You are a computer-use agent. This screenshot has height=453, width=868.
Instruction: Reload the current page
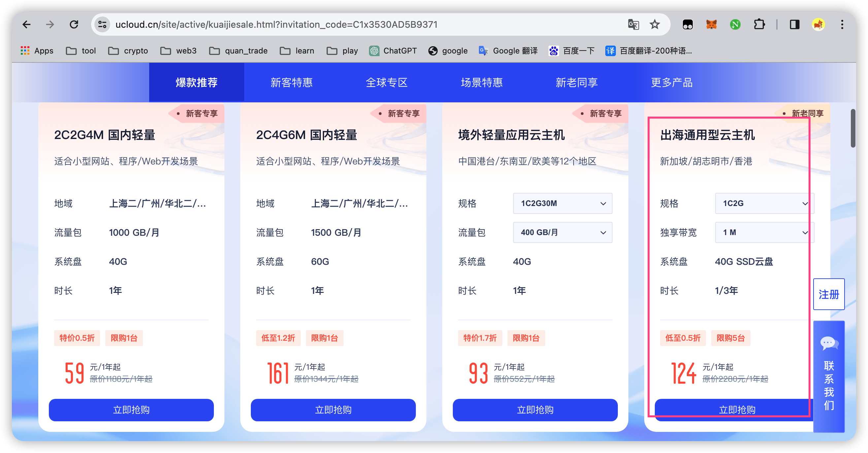click(x=74, y=24)
